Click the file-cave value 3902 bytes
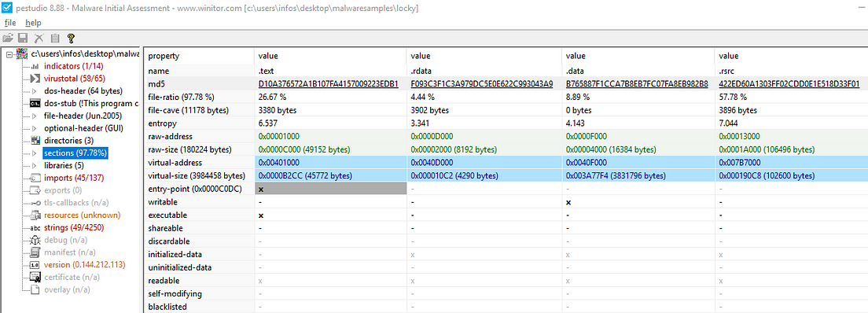The image size is (868, 313). (431, 110)
